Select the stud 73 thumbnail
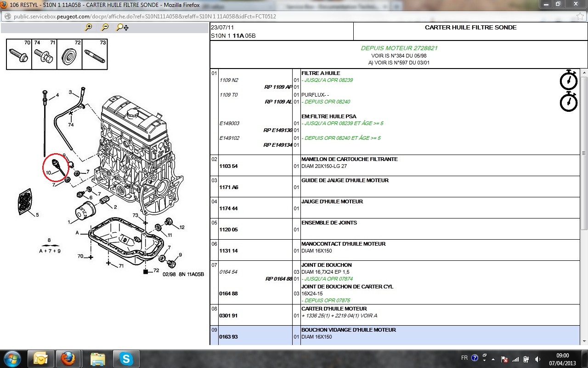This screenshot has height=368, width=588. (95, 55)
